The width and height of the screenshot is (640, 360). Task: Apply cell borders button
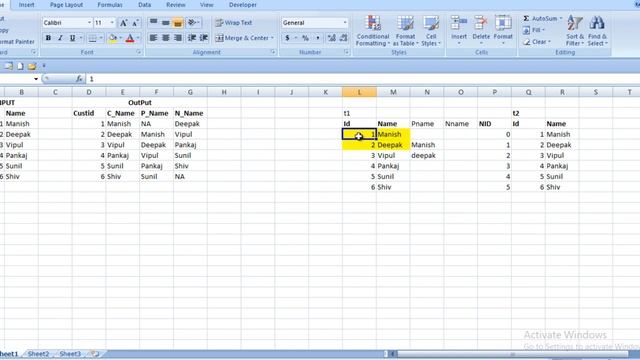click(93, 38)
